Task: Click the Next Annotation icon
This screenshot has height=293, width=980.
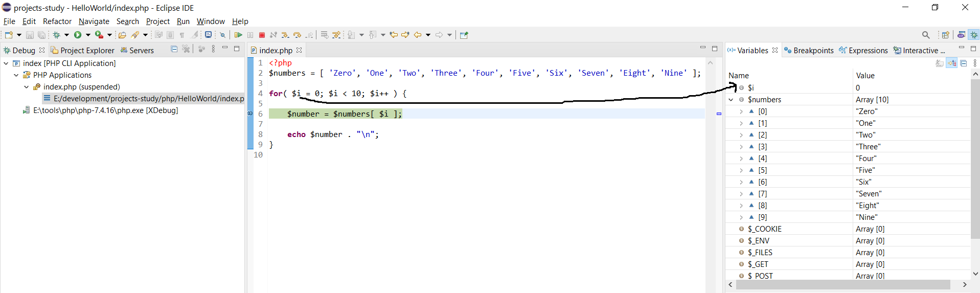Action: [x=351, y=35]
